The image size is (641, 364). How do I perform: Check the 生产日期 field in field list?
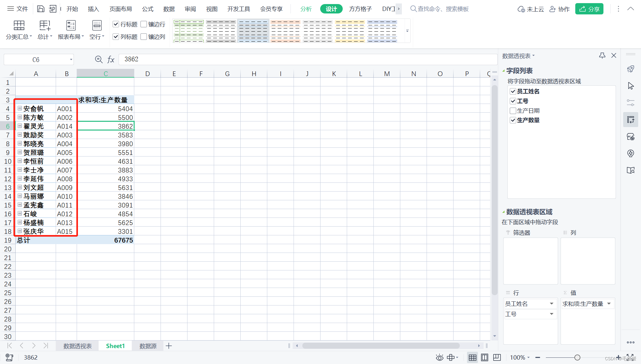[x=513, y=110]
